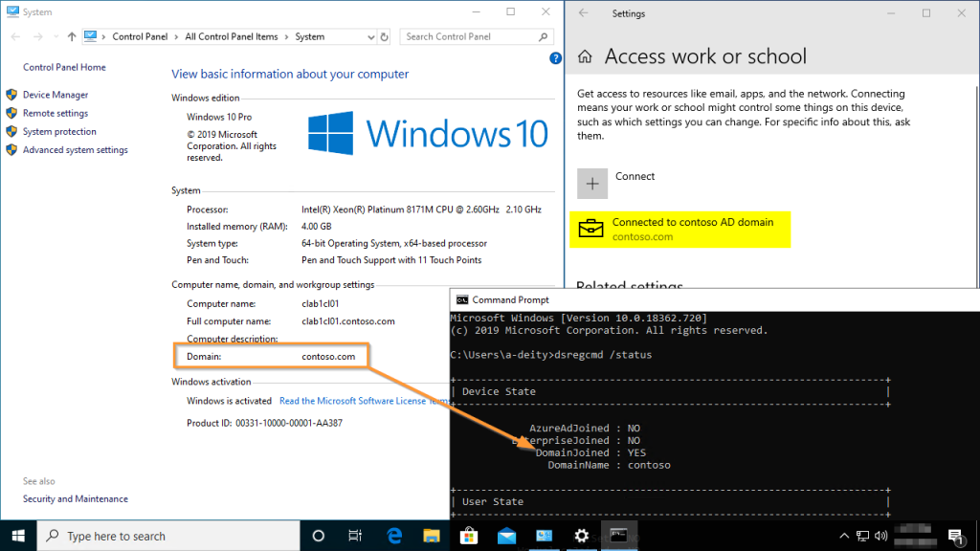Open recent locations dropdown beside Forward arrow
This screenshot has width=980, height=551.
tap(56, 37)
